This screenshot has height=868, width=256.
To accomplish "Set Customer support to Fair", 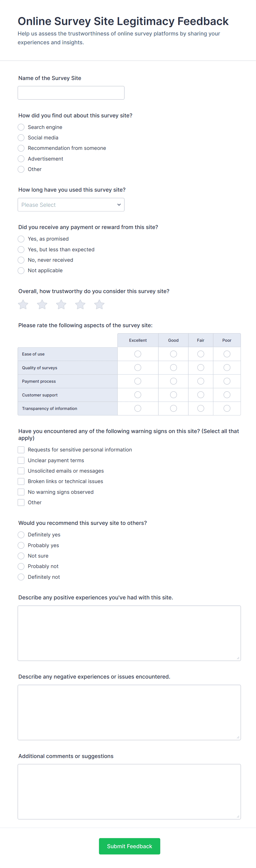I will (201, 395).
